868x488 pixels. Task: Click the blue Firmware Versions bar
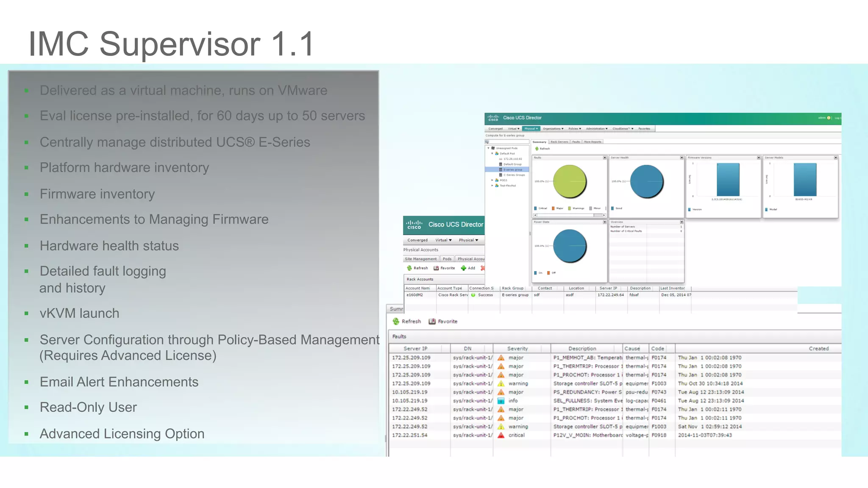(728, 180)
